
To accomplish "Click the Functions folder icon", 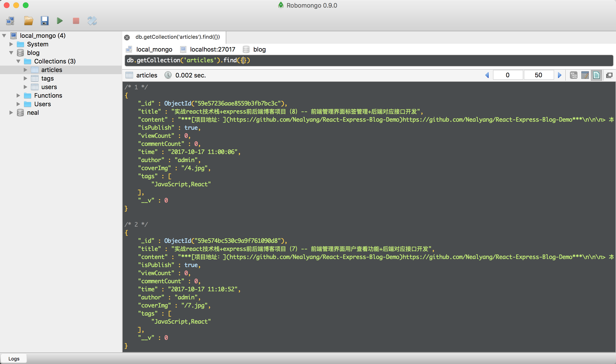I will [28, 96].
